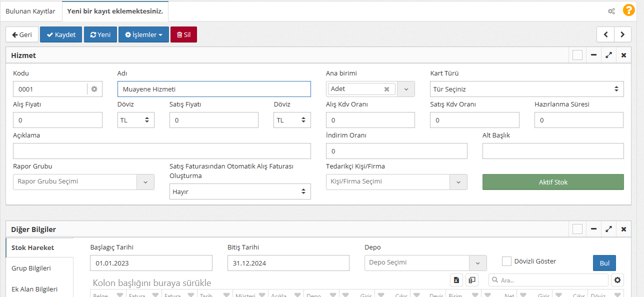Tick the Hizmet panel header checkbox
644x297 pixels.
tap(577, 55)
